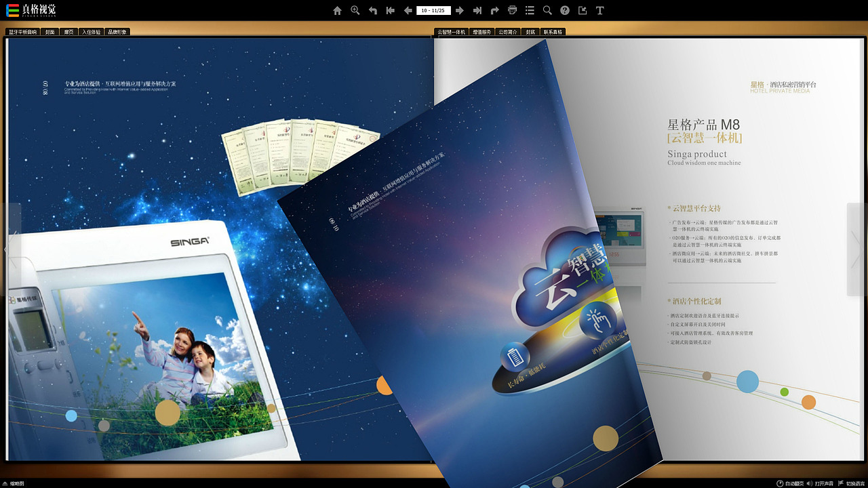Screen dimensions: 868x488
Task: Open the 增值服务 bookmark tab
Action: click(481, 32)
